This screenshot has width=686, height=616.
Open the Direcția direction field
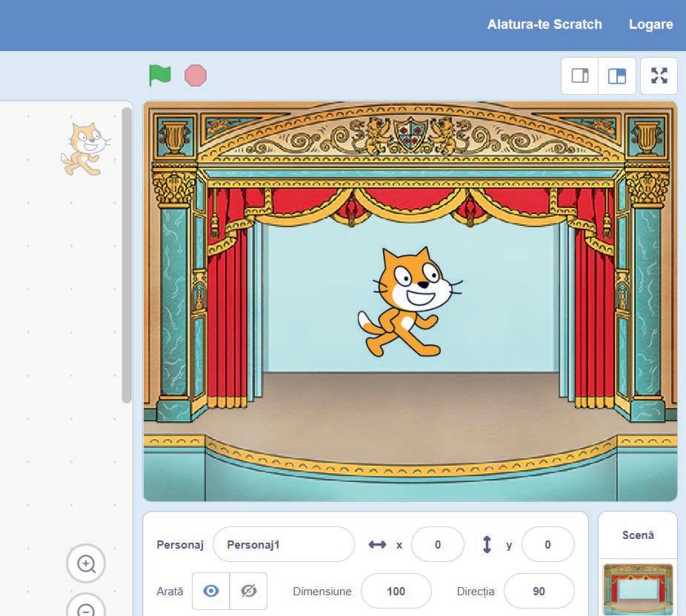pyautogui.click(x=539, y=591)
